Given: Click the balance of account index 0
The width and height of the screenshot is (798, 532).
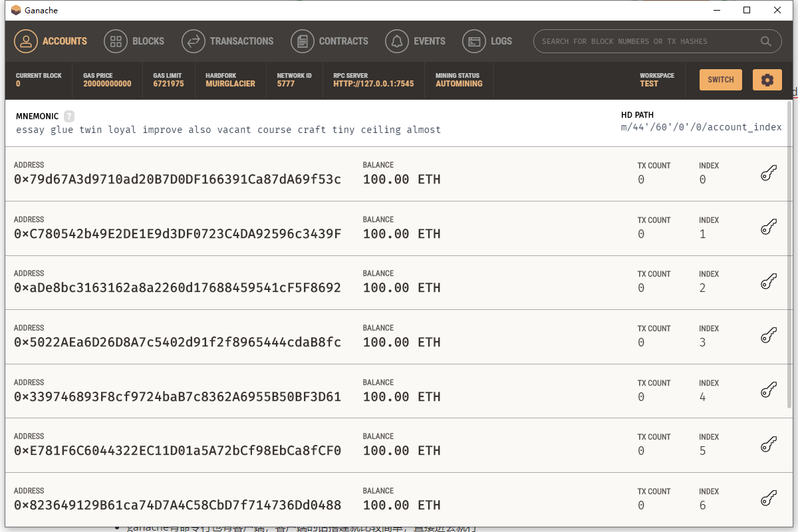Looking at the screenshot, I should pos(402,180).
